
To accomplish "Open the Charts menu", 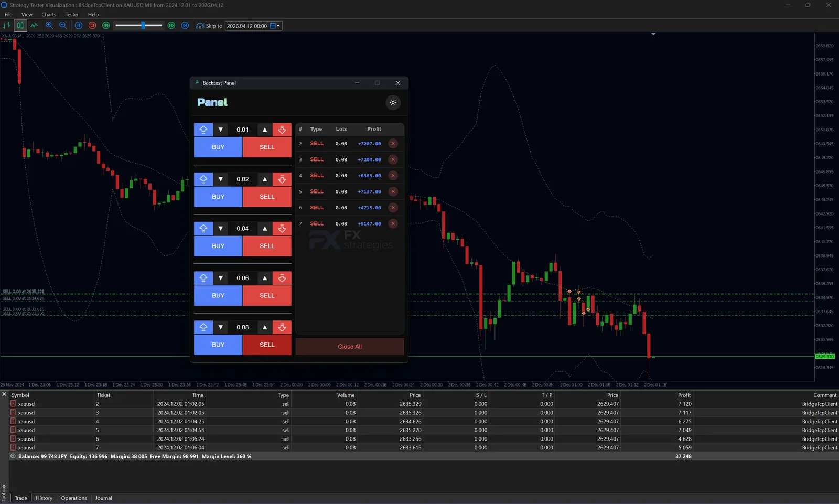I will (49, 15).
